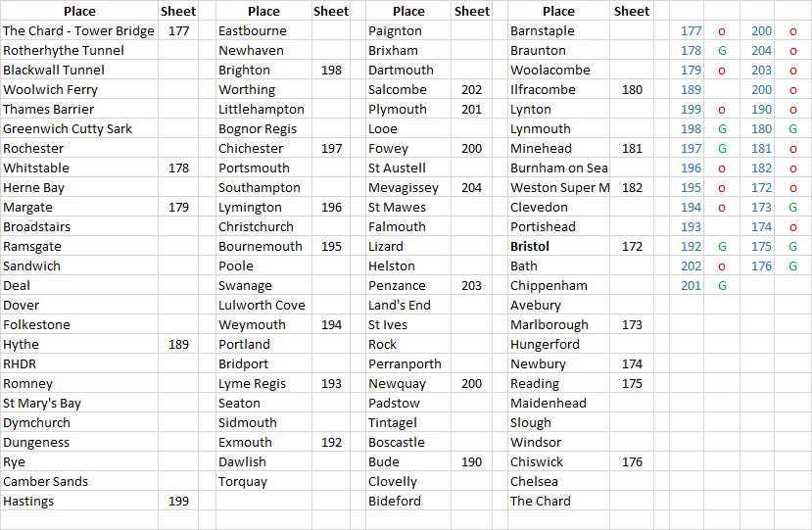Viewport: 812px width, 530px height.
Task: Click green G beside blue 176
Action: click(792, 266)
